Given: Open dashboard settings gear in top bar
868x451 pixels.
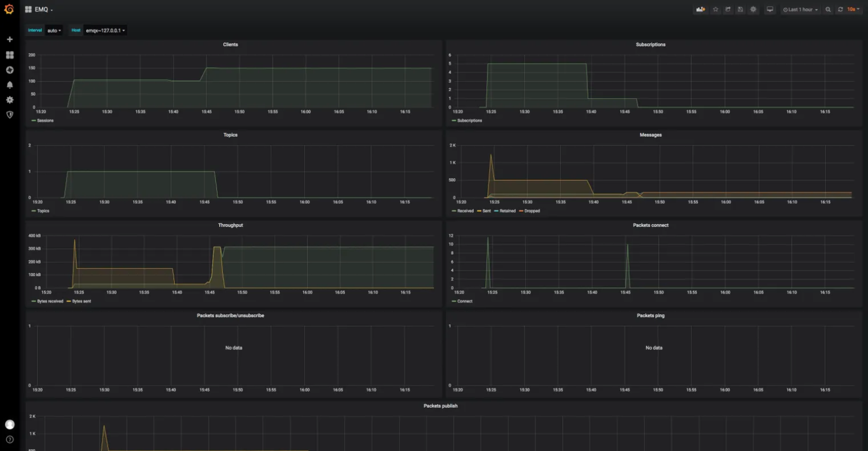Looking at the screenshot, I should pyautogui.click(x=753, y=10).
